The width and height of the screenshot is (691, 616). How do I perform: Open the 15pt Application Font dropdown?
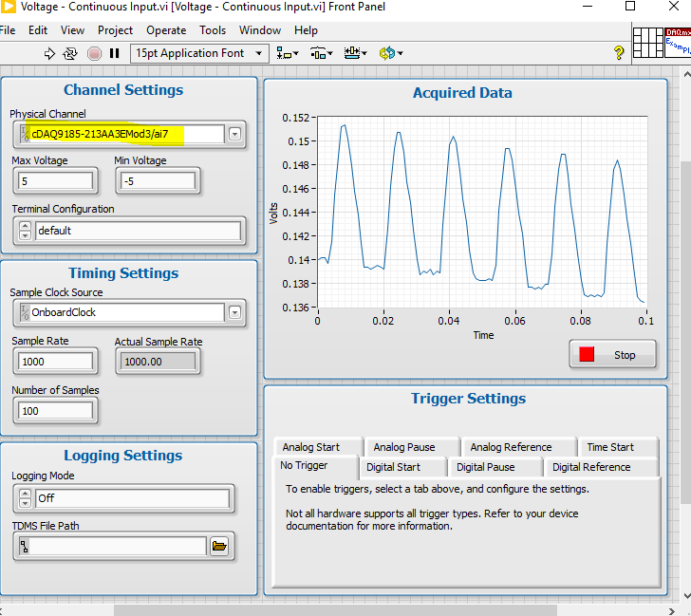click(x=199, y=54)
